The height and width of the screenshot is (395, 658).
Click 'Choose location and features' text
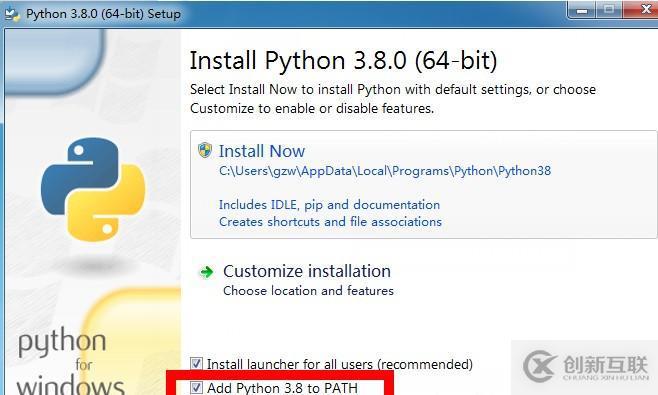point(308,290)
